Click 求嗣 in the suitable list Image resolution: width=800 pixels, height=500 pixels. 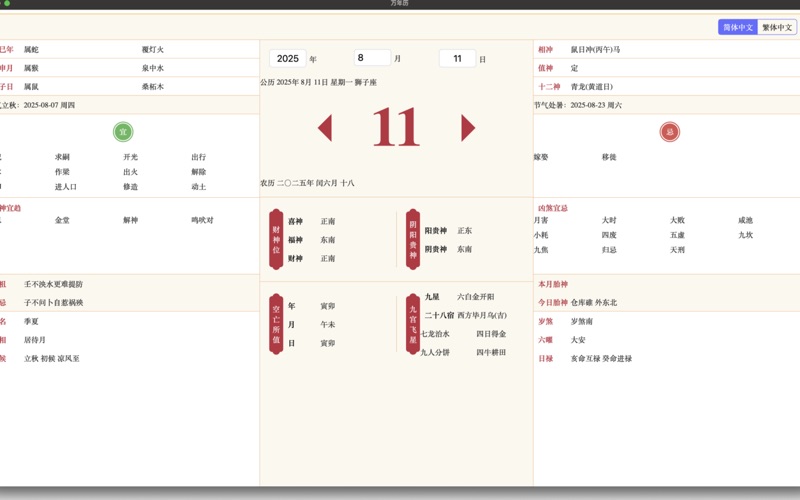tap(62, 157)
